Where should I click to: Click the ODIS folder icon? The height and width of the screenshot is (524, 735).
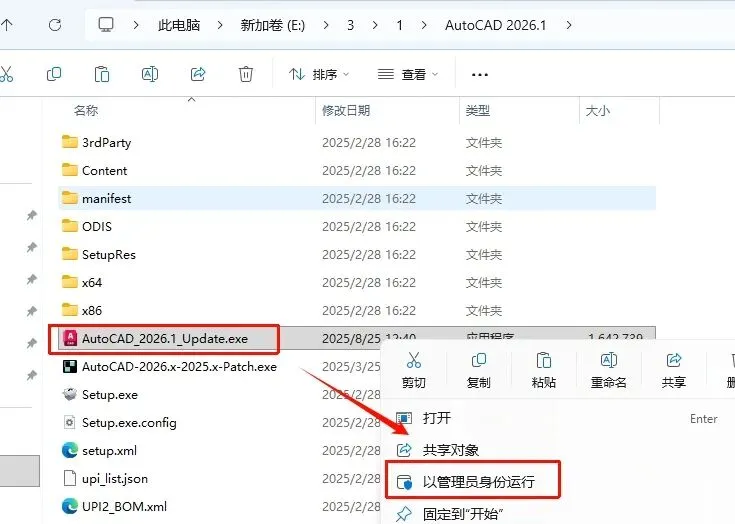click(70, 226)
